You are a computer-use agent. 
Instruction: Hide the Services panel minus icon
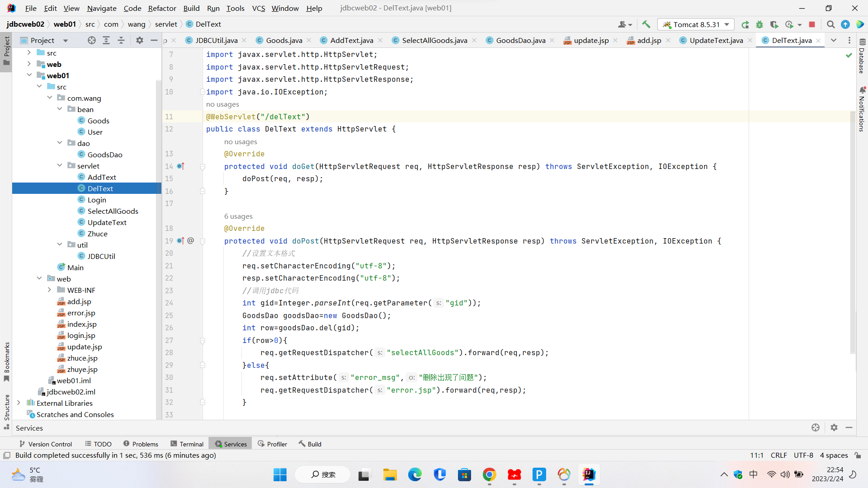click(849, 427)
